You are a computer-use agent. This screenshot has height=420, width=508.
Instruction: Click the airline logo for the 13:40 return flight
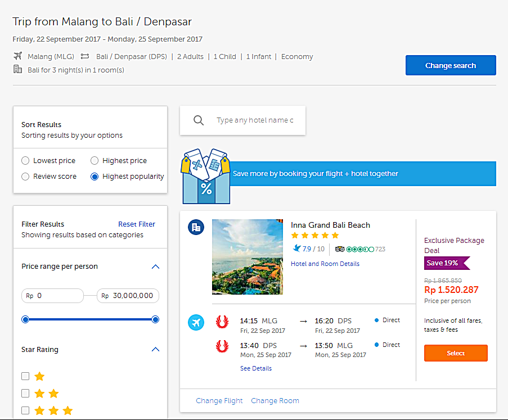pyautogui.click(x=222, y=346)
